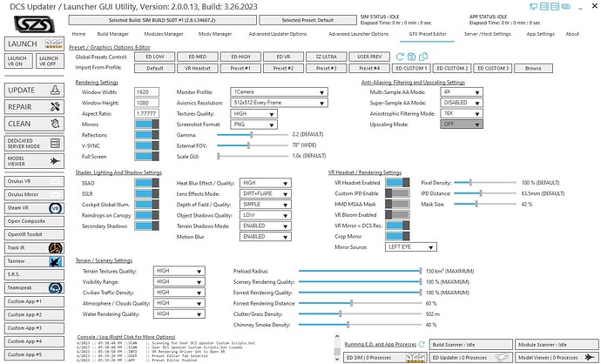Viewport: 601px width, 364px height.
Task: Open the Model Viewer with the plane icon
Action: (34, 161)
